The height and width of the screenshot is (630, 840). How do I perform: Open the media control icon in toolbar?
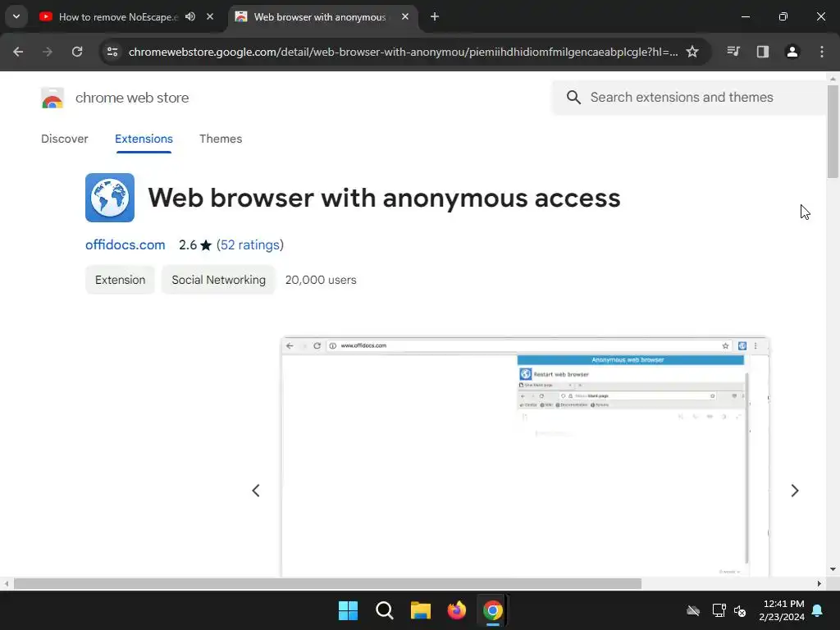click(x=733, y=52)
